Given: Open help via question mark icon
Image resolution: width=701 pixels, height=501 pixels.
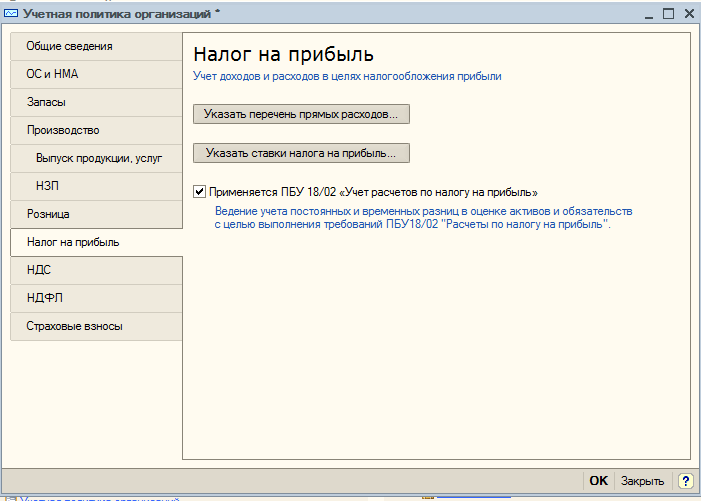Looking at the screenshot, I should coord(685,481).
